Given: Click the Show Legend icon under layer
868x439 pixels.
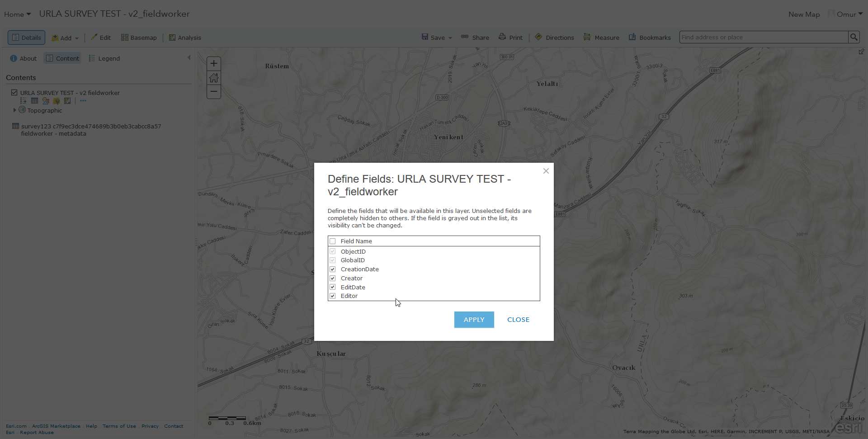Looking at the screenshot, I should 24,101.
